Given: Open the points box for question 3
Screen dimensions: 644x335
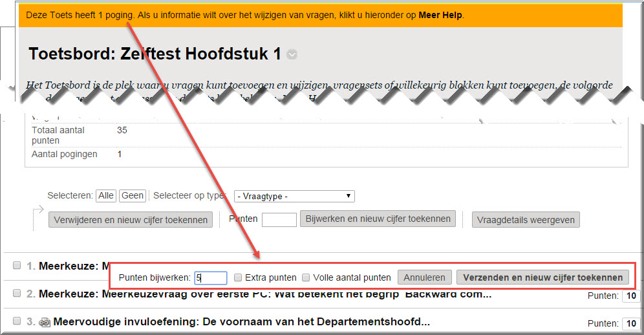Looking at the screenshot, I should tap(630, 323).
